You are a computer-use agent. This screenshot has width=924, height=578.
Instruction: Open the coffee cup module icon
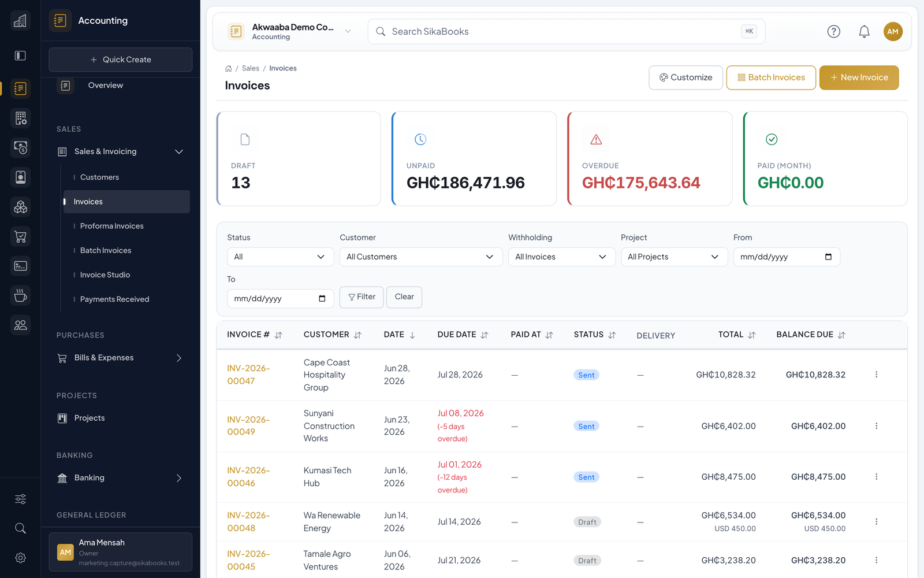tap(20, 295)
